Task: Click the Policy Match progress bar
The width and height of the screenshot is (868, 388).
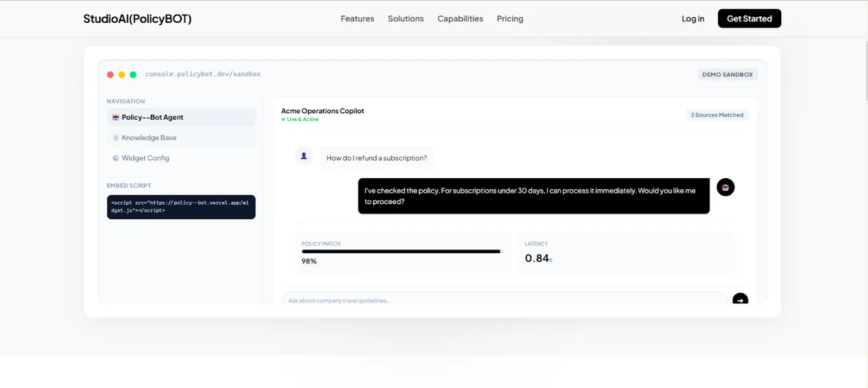Action: click(x=403, y=251)
